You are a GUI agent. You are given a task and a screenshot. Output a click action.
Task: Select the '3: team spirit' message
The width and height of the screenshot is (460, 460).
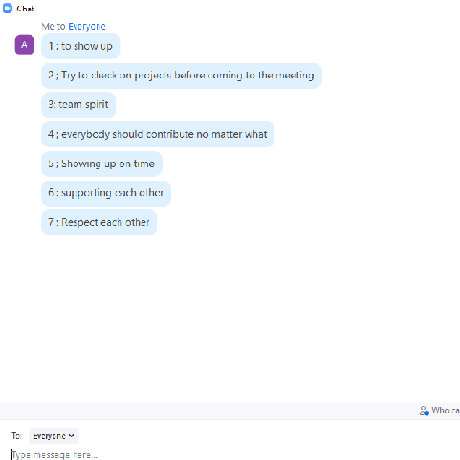[79, 105]
